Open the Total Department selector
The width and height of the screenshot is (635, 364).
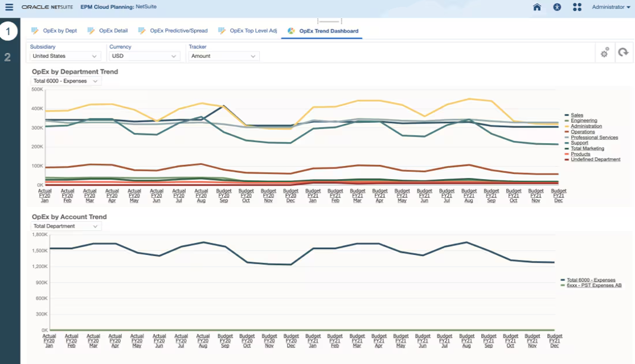[x=66, y=226]
